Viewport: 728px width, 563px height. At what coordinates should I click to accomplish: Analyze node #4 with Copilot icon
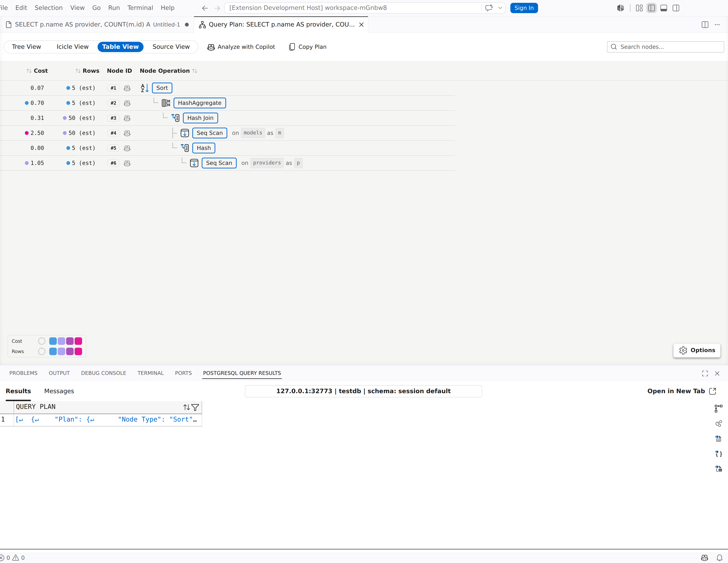[127, 133]
